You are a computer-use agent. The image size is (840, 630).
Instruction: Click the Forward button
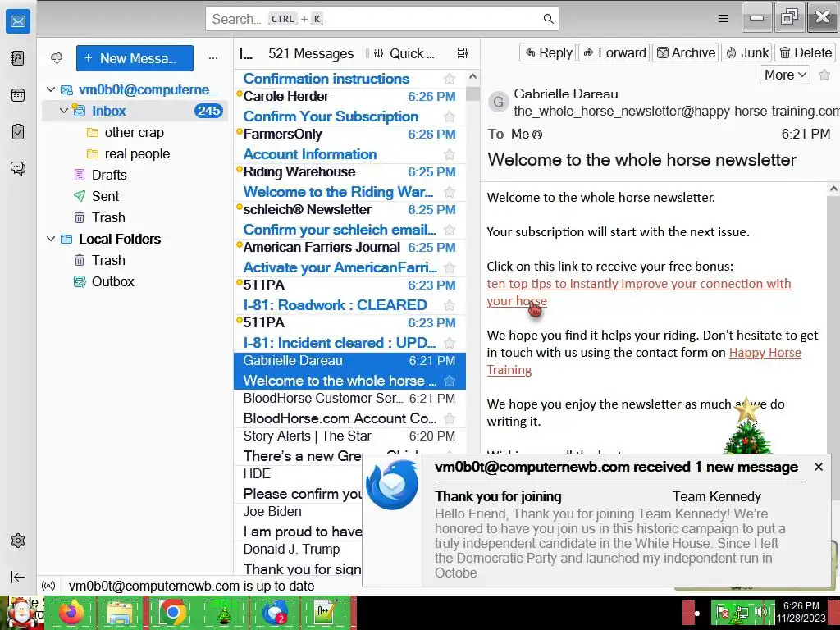(614, 52)
